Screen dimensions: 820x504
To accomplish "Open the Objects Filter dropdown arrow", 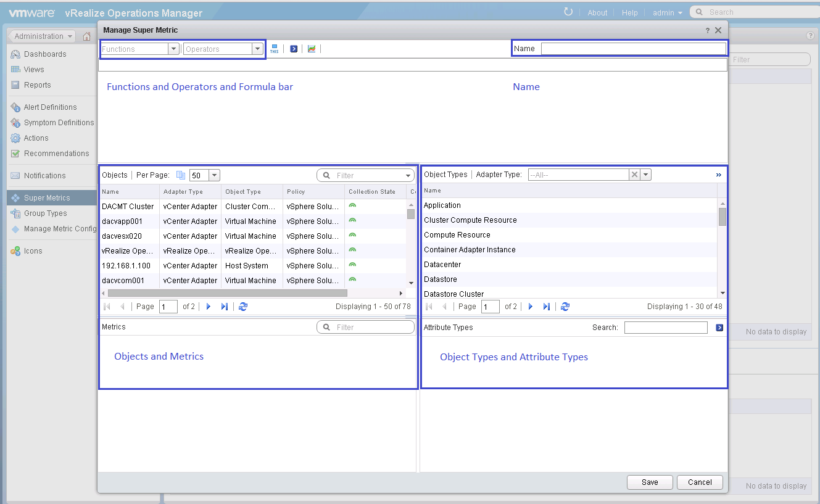I will point(408,176).
